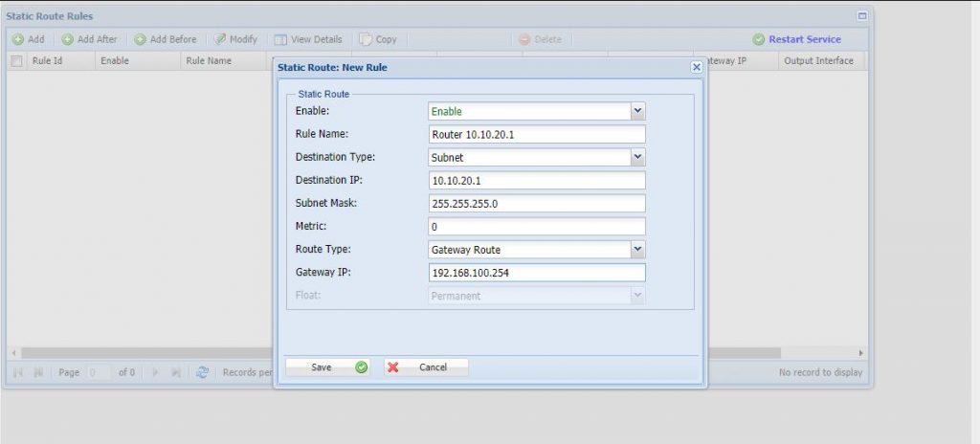Click the Add After toolbar button
This screenshot has width=980, height=444.
89,39
